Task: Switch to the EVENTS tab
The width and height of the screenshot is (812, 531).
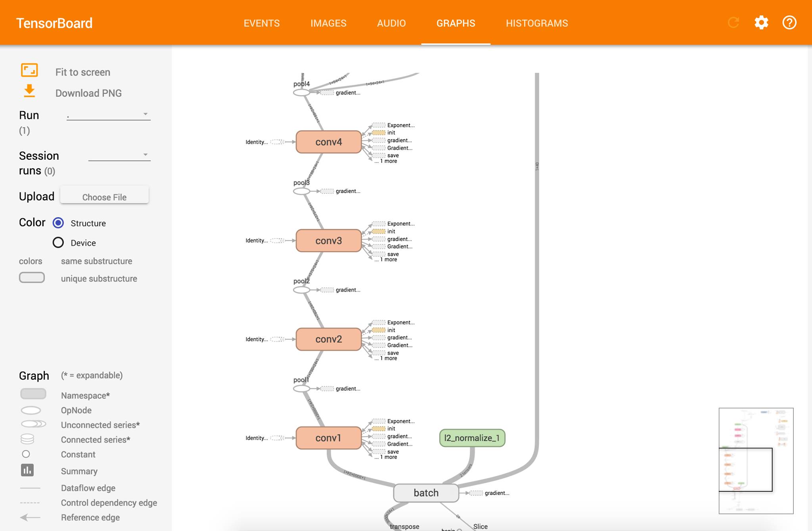Action: pyautogui.click(x=261, y=23)
